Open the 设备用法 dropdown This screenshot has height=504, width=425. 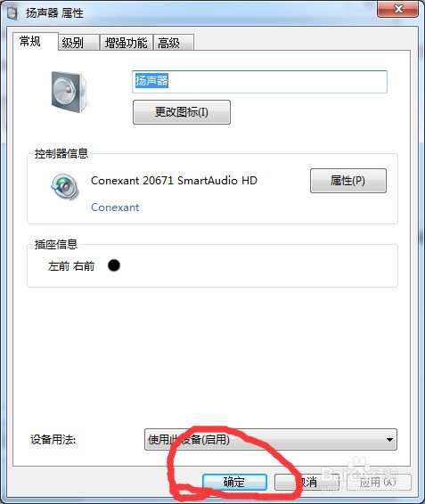[x=271, y=439]
